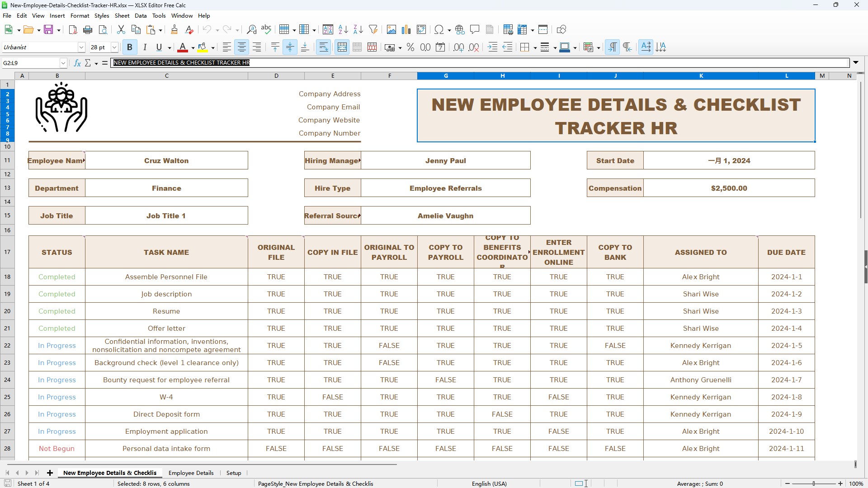Image resolution: width=868 pixels, height=488 pixels.
Task: Click the Wrap Text button
Action: [x=324, y=47]
